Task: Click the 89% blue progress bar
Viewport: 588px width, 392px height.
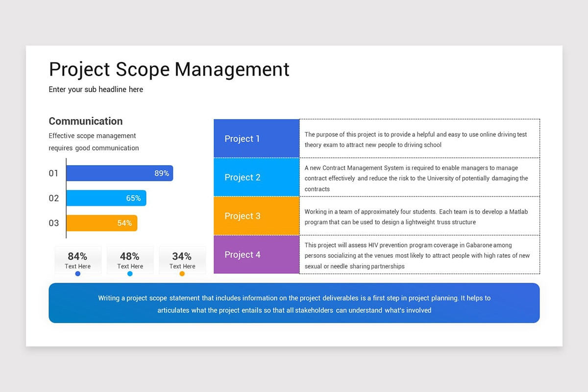Action: (120, 173)
